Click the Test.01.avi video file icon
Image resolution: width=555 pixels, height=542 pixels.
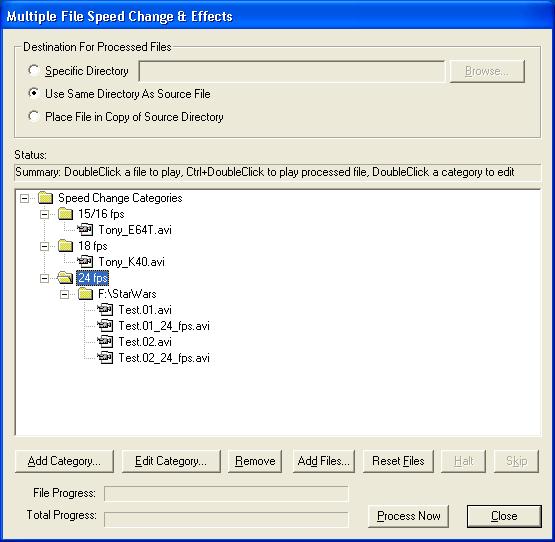tap(105, 310)
